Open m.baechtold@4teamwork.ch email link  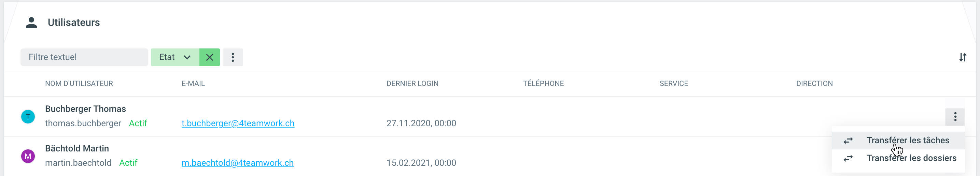[237, 163]
